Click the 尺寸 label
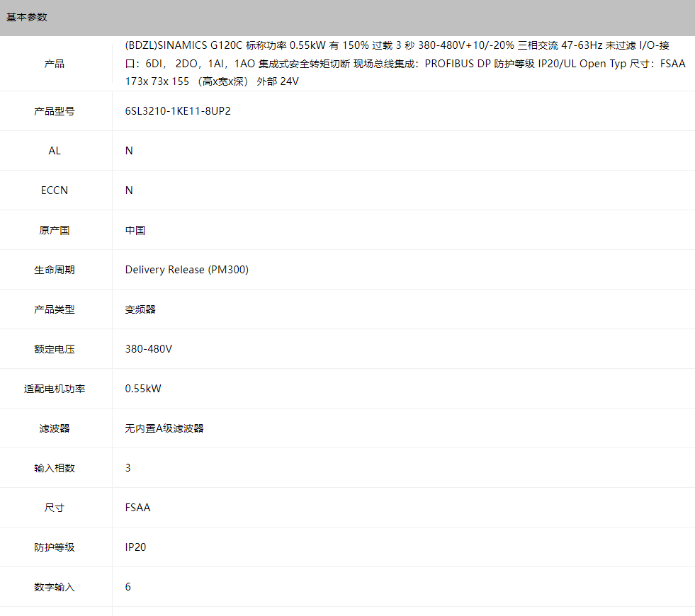This screenshot has height=616, width=695. point(55,508)
